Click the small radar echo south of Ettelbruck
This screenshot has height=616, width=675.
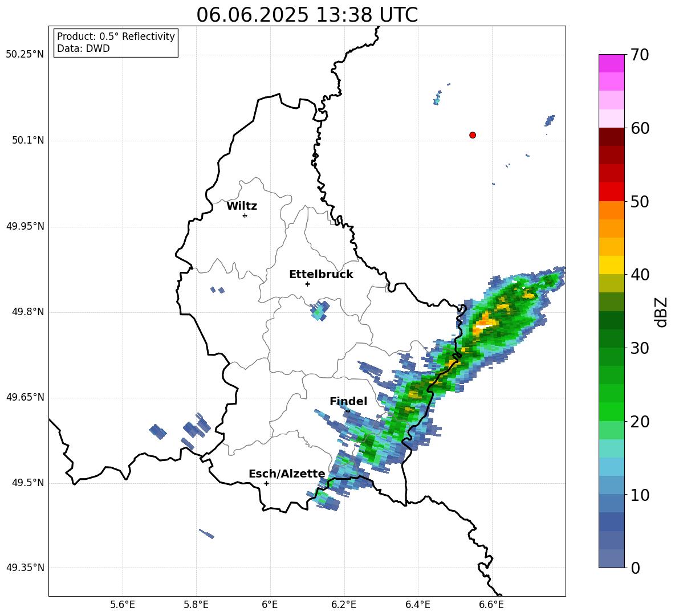(319, 311)
